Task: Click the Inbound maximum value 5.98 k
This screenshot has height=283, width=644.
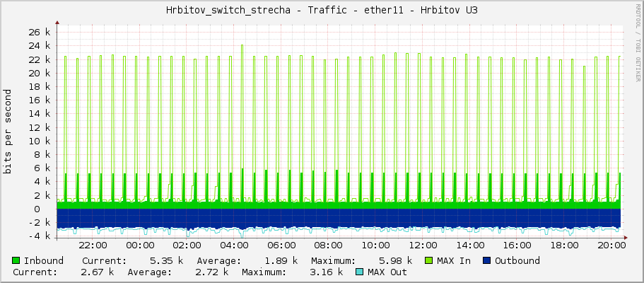Action: click(x=395, y=260)
